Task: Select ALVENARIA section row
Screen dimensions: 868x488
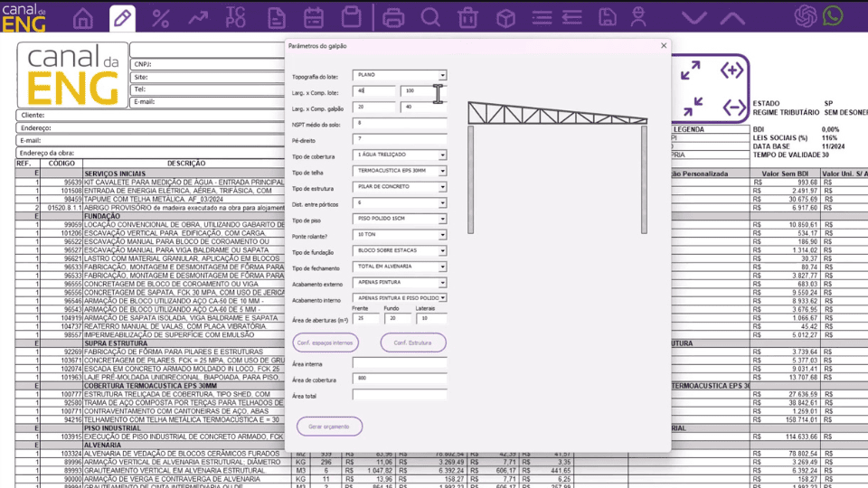Action: tap(149, 445)
